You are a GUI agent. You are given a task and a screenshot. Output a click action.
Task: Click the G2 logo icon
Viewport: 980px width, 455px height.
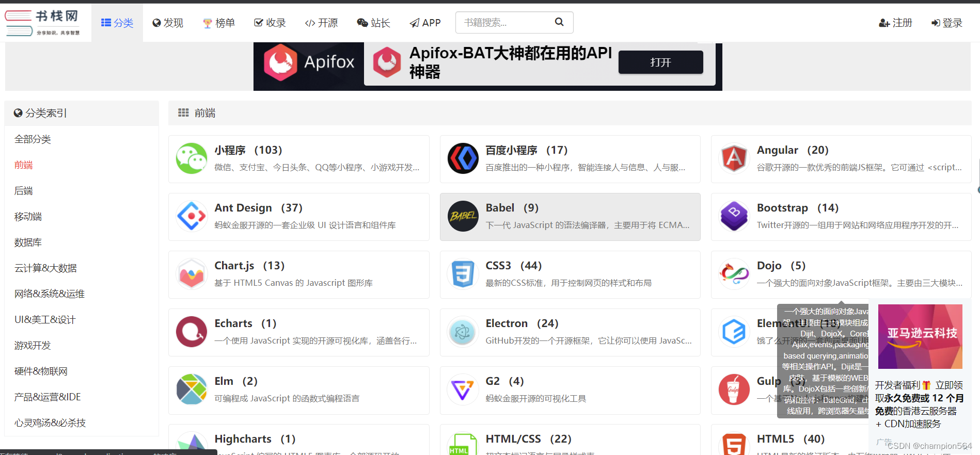click(x=463, y=389)
